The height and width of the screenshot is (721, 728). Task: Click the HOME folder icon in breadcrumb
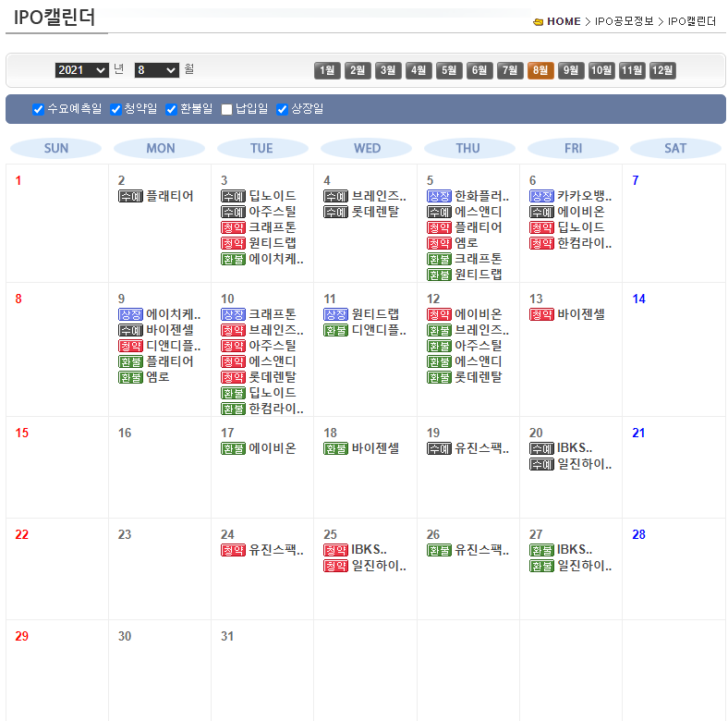(538, 22)
